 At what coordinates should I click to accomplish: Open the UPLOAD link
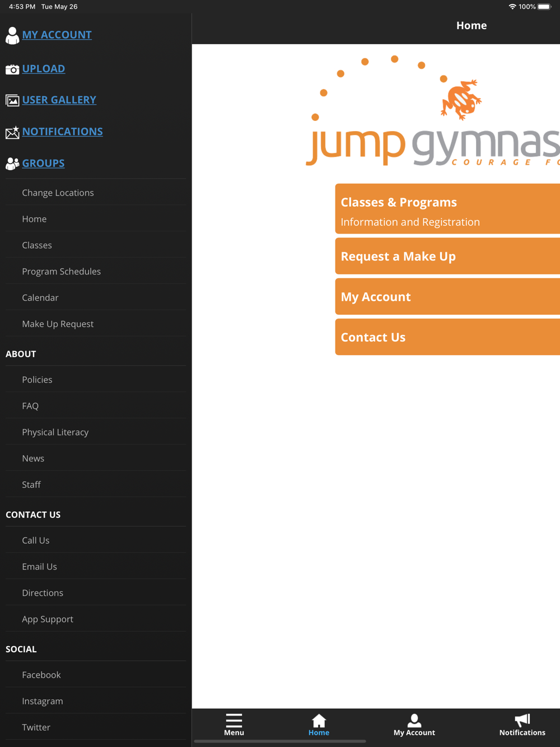44,69
